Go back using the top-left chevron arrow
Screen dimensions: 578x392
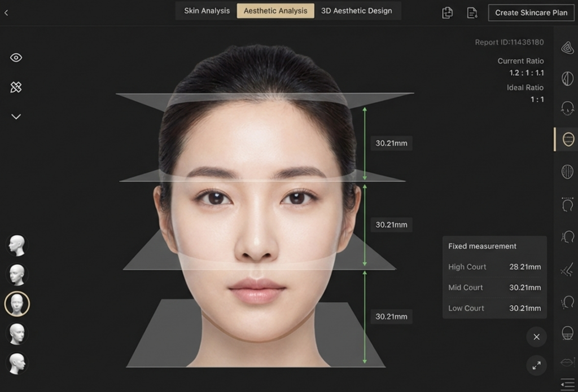(6, 12)
